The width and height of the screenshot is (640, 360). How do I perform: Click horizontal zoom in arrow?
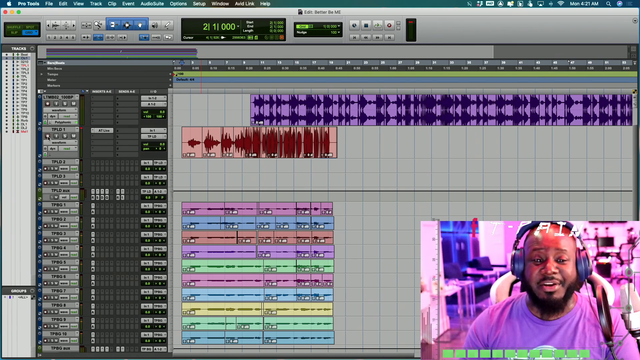(x=73, y=25)
